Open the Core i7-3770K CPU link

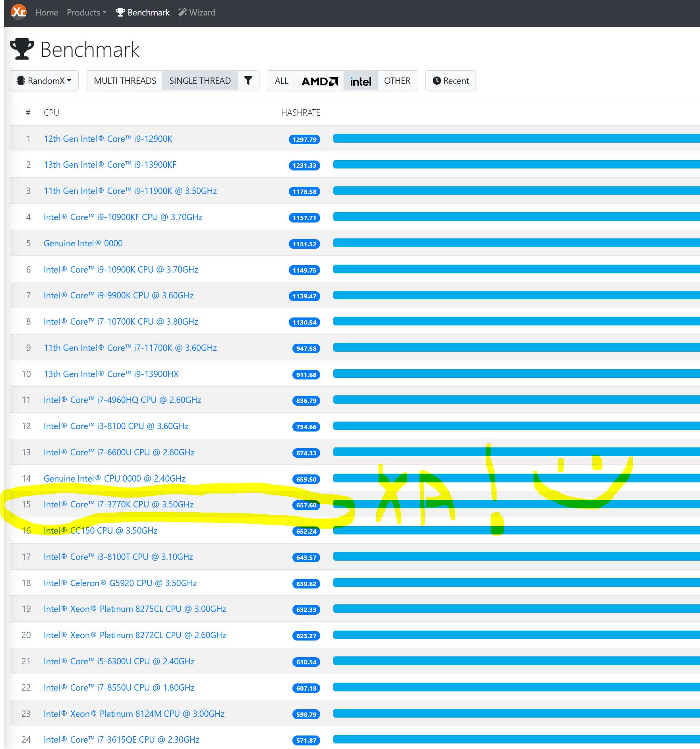click(x=118, y=504)
